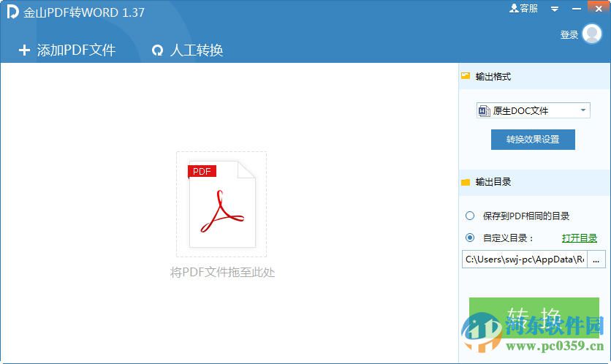Select 保存到PDF相同的目录 radio option

click(x=470, y=216)
